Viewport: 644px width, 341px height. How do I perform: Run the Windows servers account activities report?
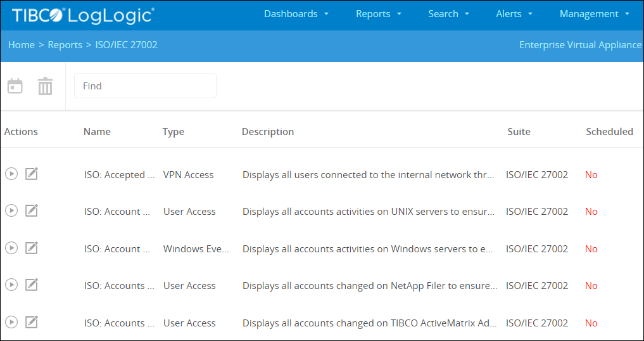(x=11, y=248)
